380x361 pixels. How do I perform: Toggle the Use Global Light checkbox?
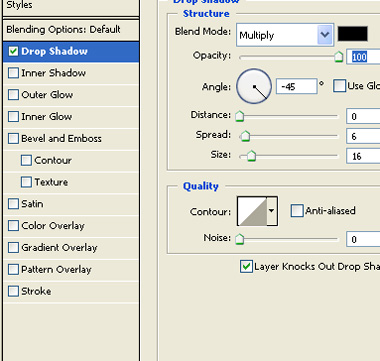pos(339,86)
